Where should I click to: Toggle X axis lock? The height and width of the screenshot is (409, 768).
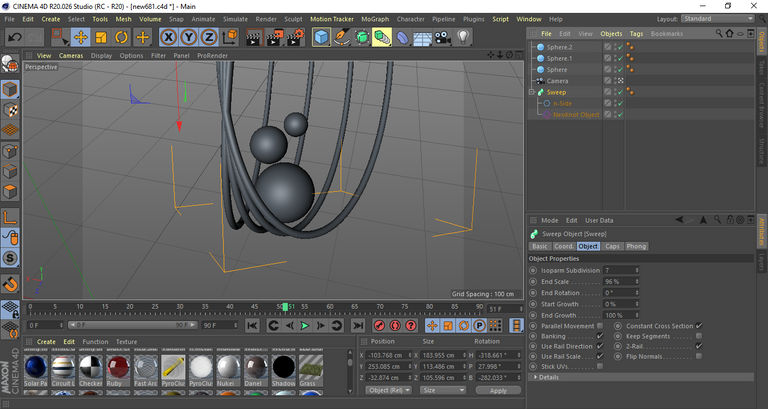168,37
